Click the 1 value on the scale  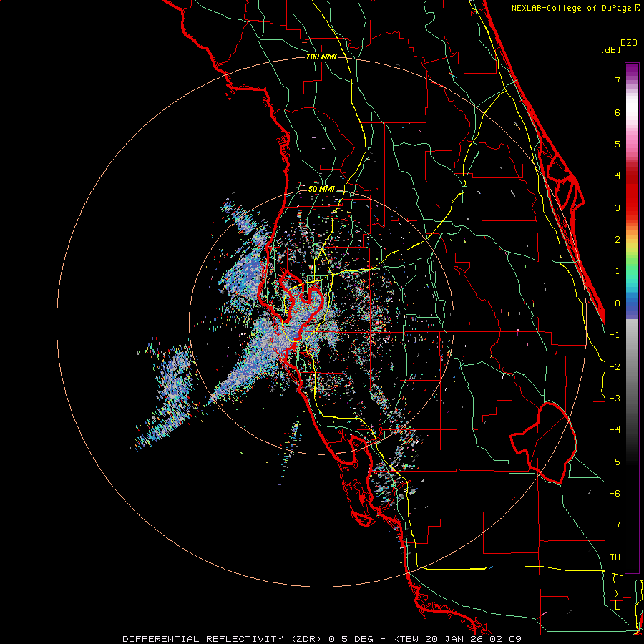pyautogui.click(x=618, y=271)
